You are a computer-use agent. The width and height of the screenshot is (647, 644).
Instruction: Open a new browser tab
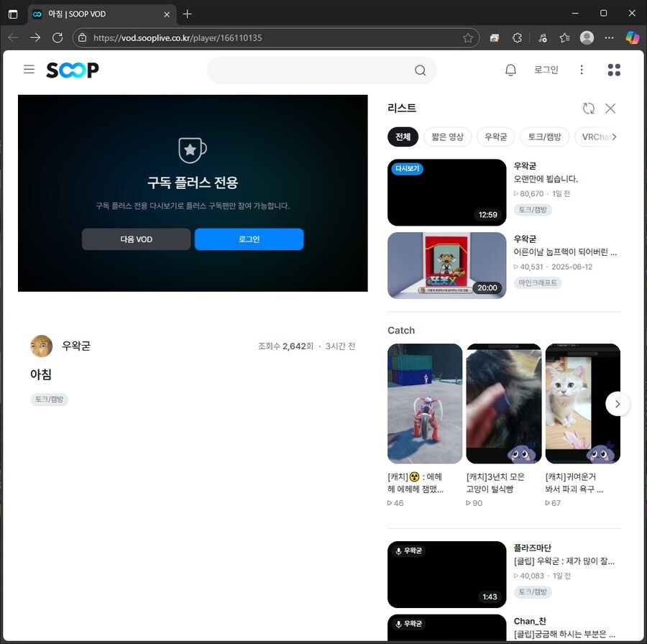pyautogui.click(x=188, y=14)
